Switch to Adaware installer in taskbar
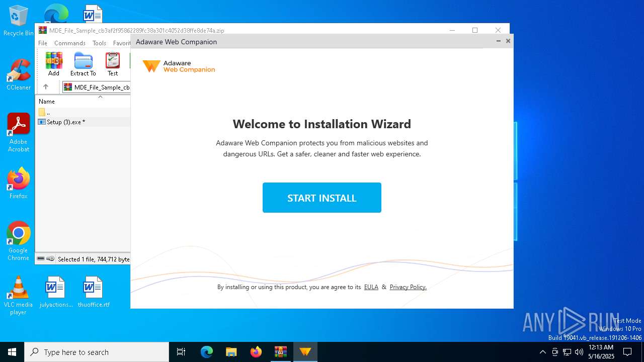644x362 pixels. click(x=305, y=352)
